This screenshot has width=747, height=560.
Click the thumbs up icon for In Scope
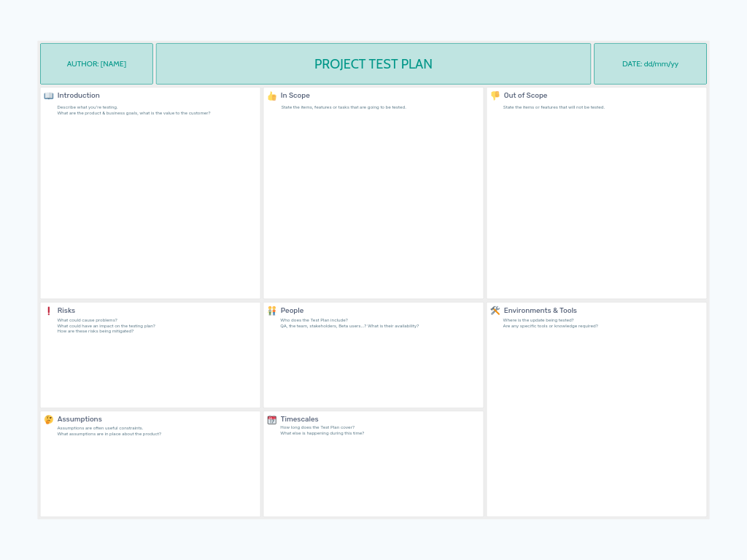(x=272, y=96)
